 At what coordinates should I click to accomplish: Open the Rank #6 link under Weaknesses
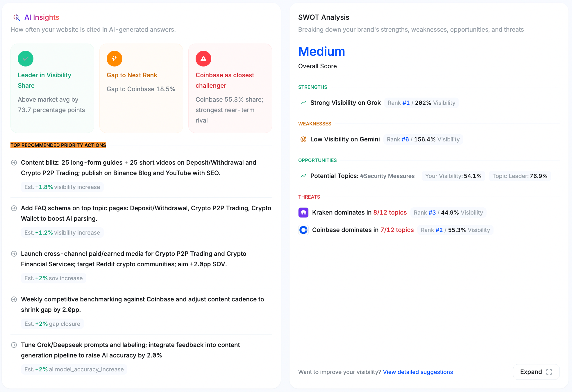[405, 139]
